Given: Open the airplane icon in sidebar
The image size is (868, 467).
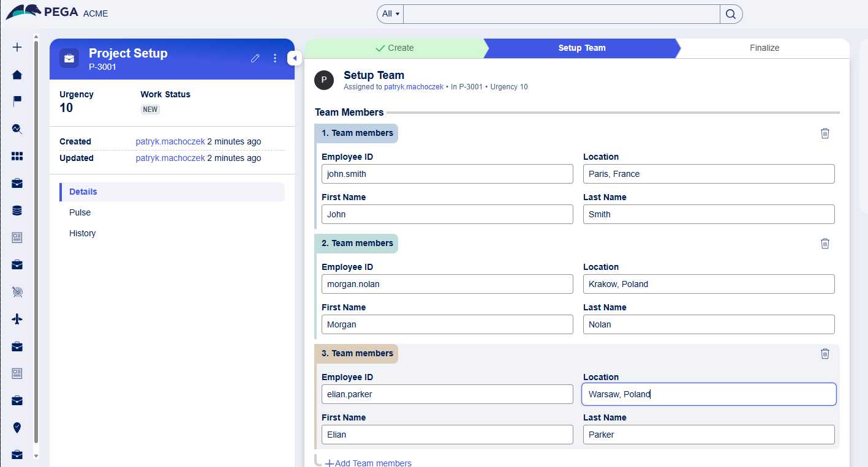Looking at the screenshot, I should click(x=17, y=319).
